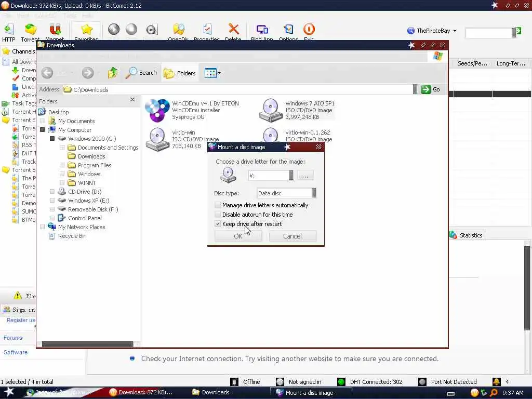Click the C:\Downloads address bar field
Image resolution: width=532 pixels, height=399 pixels.
coord(237,89)
